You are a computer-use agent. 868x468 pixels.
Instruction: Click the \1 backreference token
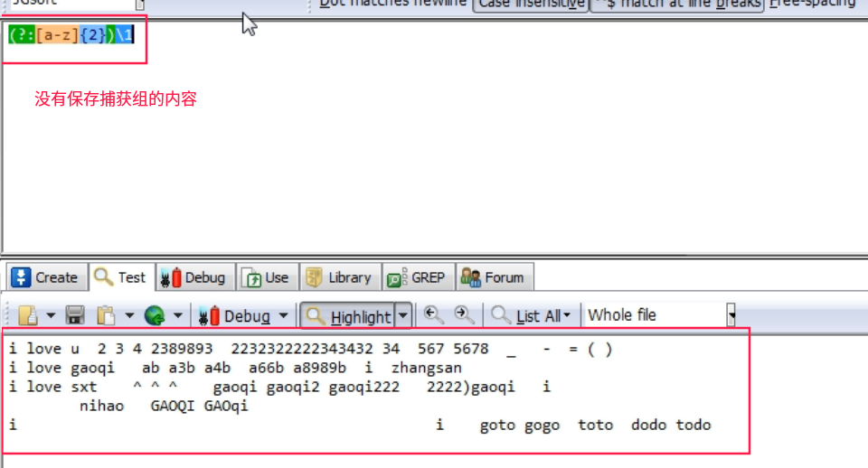point(125,35)
